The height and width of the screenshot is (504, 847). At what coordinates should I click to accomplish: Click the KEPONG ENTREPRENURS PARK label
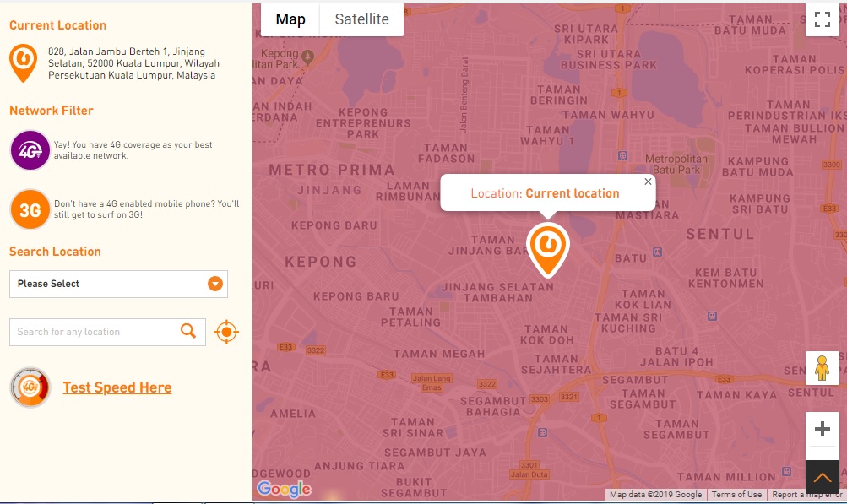(363, 123)
